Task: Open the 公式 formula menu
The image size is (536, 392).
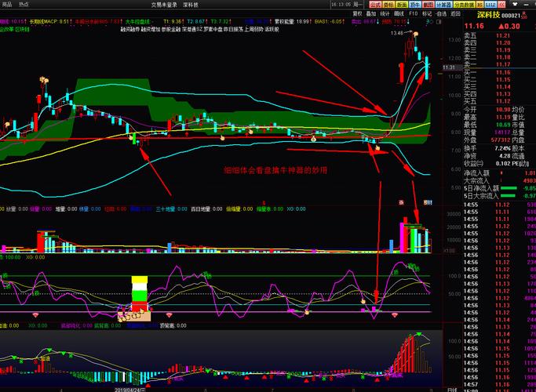Action: pos(376,4)
